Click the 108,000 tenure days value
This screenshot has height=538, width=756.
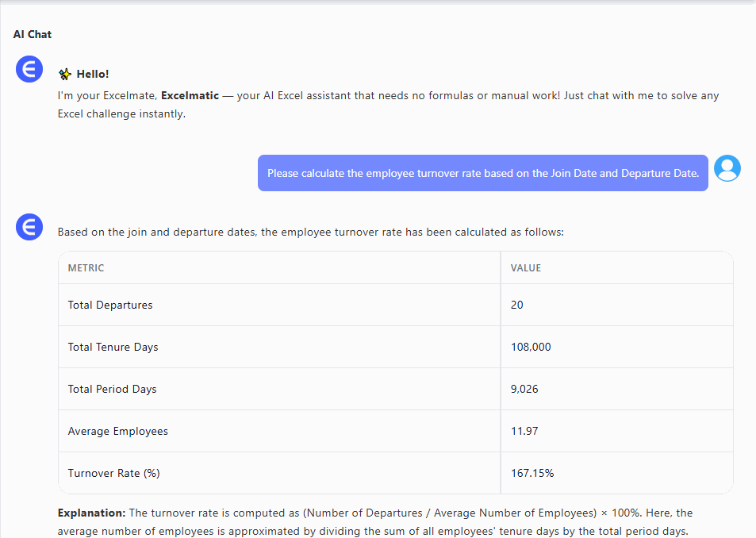[531, 347]
